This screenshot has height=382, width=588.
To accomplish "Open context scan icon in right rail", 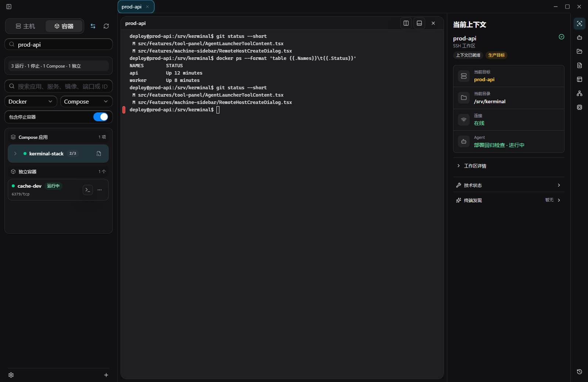I will click(580, 24).
